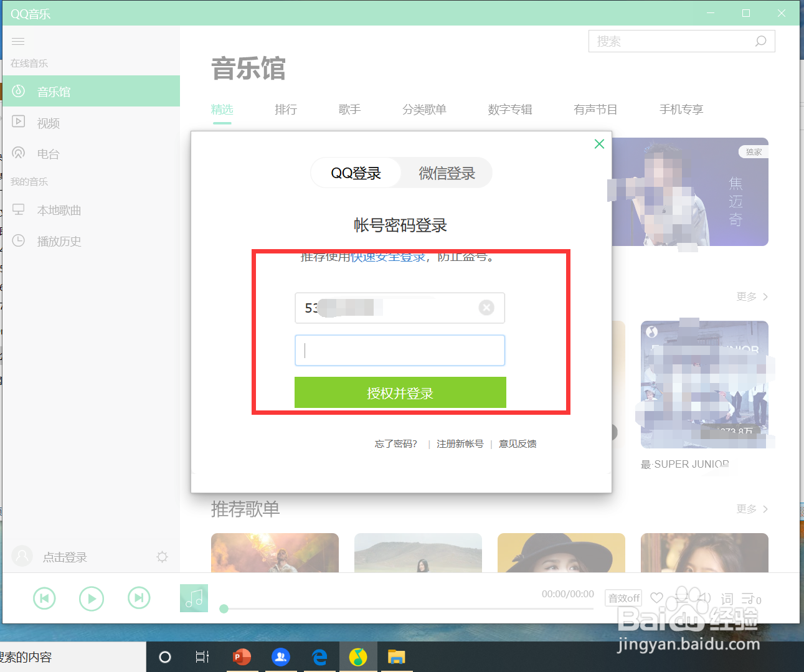Screen dimensions: 804x672
Task: Click the account number field
Action: point(400,308)
